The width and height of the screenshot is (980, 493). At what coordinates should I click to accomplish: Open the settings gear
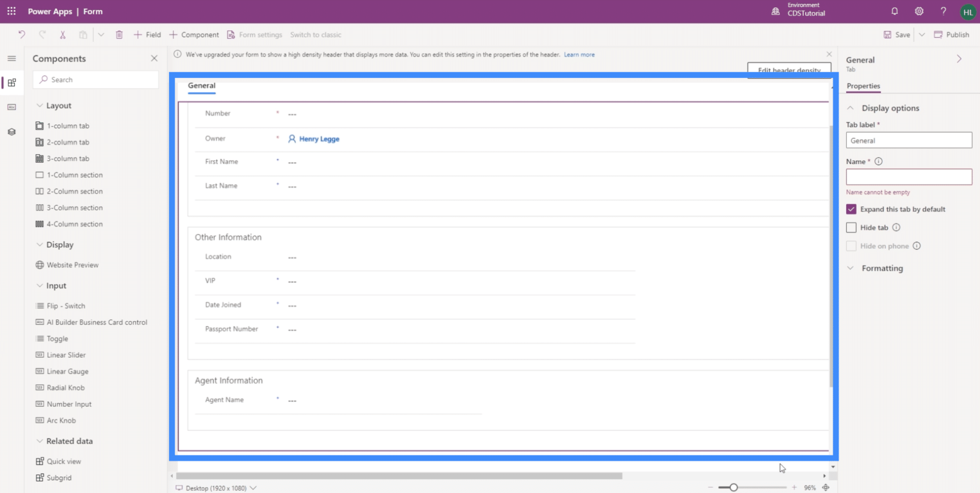919,11
